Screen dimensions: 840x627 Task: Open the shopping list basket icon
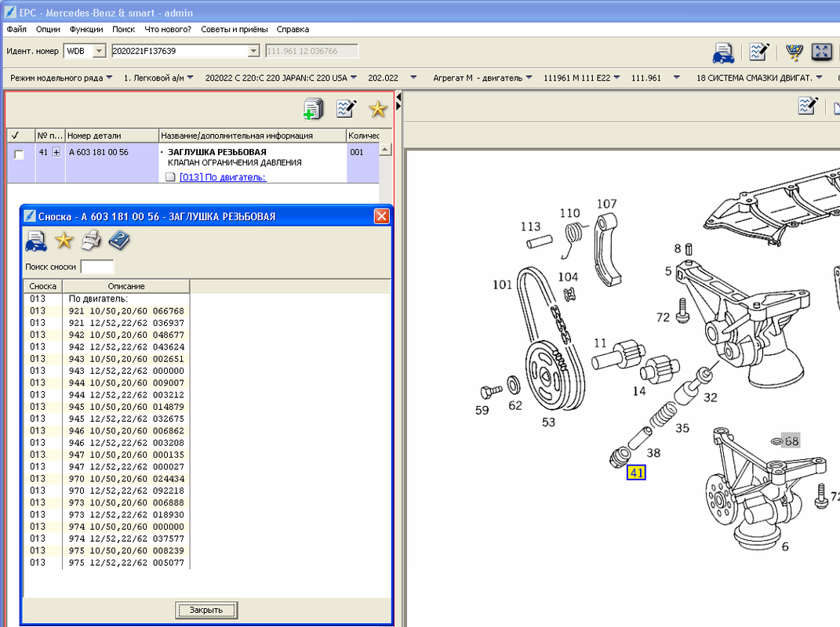tap(794, 52)
